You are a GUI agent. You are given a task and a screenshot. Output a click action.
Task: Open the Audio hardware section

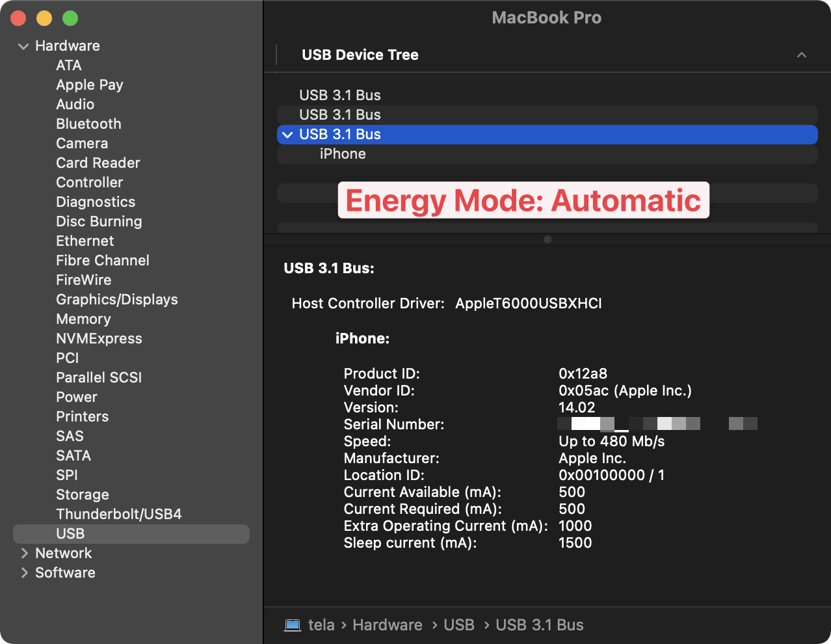tap(75, 105)
